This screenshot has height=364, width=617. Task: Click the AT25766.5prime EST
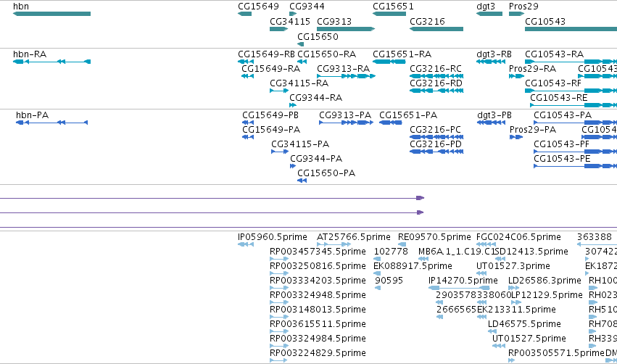pyautogui.click(x=334, y=245)
